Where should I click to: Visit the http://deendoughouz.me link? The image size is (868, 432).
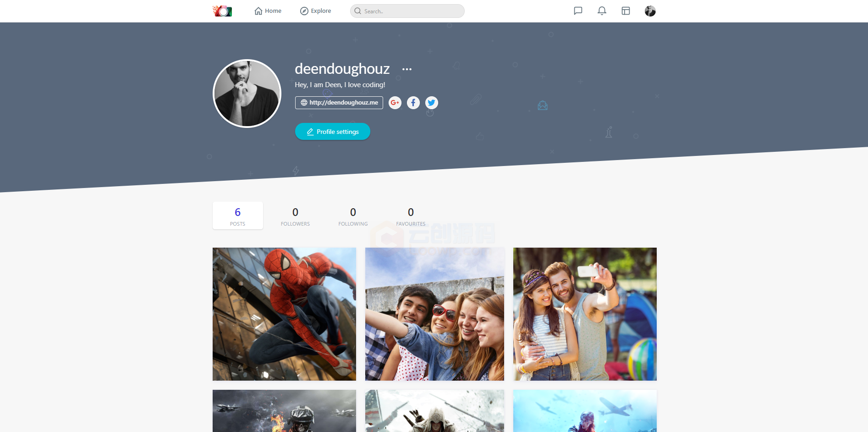point(339,103)
